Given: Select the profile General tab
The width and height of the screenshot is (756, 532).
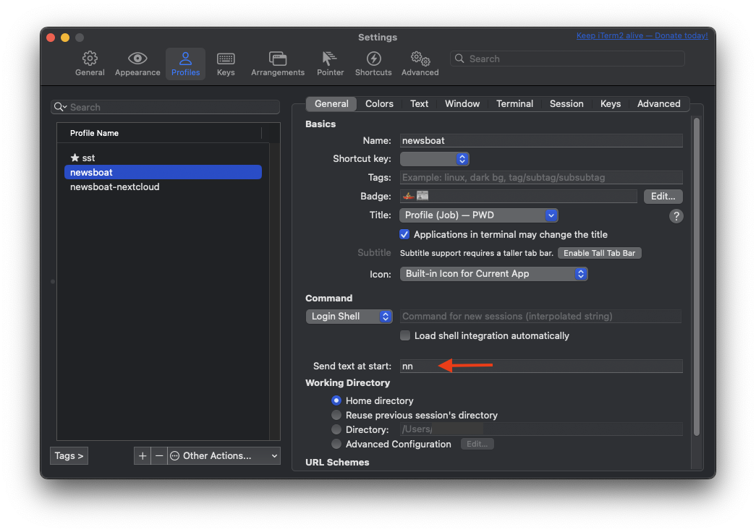Looking at the screenshot, I should click(331, 103).
